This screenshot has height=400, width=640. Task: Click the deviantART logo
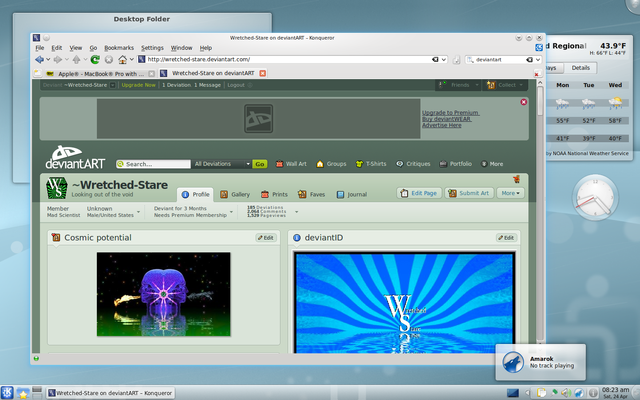pos(75,157)
